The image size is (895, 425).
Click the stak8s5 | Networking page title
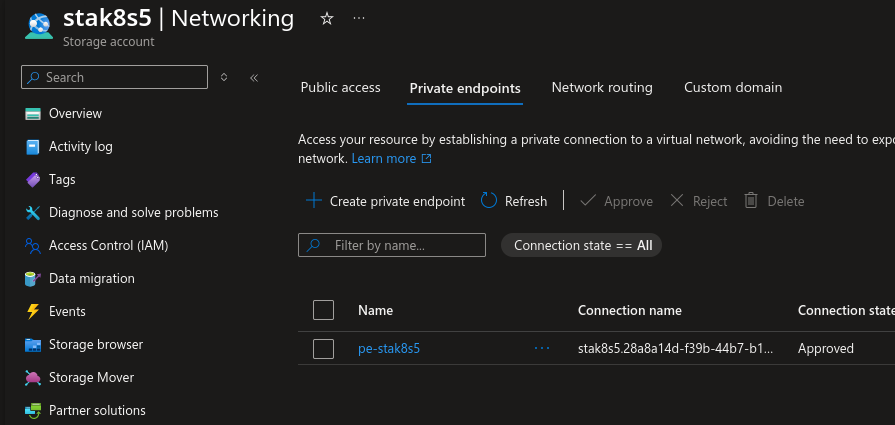tap(178, 18)
